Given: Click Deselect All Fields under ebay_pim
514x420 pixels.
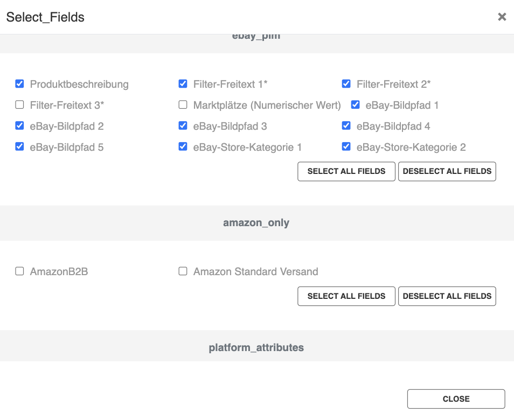Looking at the screenshot, I should coord(447,171).
